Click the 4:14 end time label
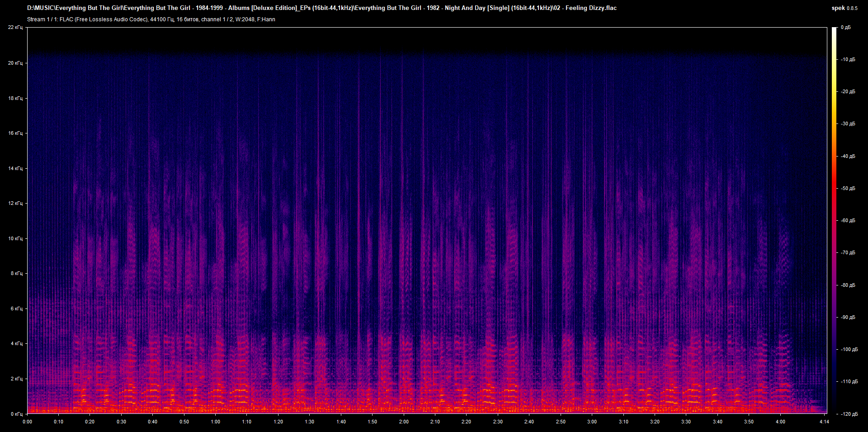This screenshot has height=432, width=868. [824, 422]
